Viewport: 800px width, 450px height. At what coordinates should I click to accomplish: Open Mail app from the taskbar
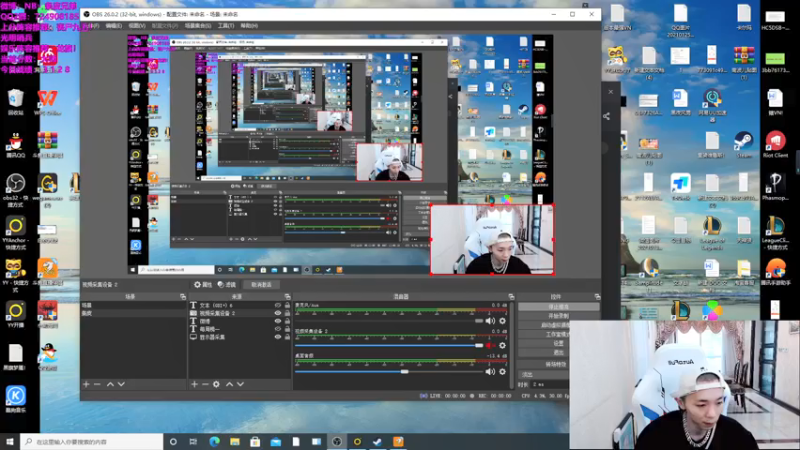tap(276, 442)
